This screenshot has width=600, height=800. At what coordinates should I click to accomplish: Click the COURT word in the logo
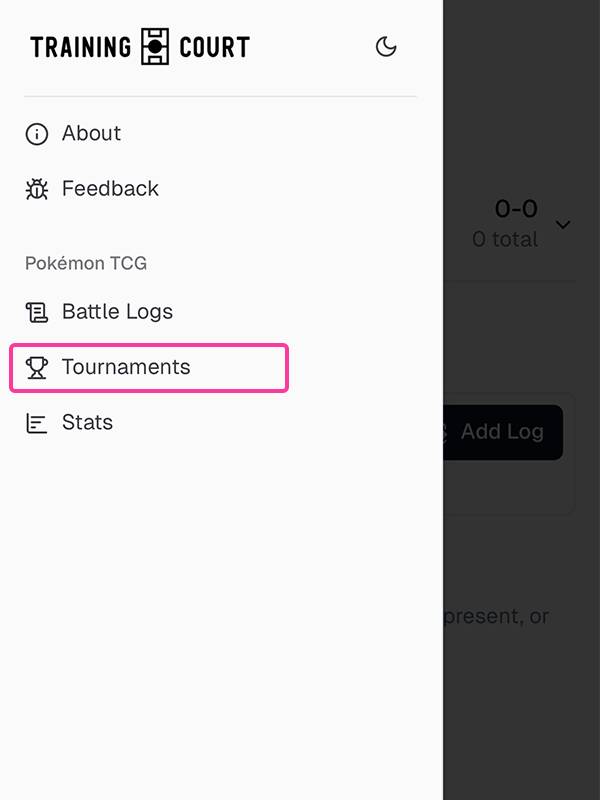click(214, 47)
